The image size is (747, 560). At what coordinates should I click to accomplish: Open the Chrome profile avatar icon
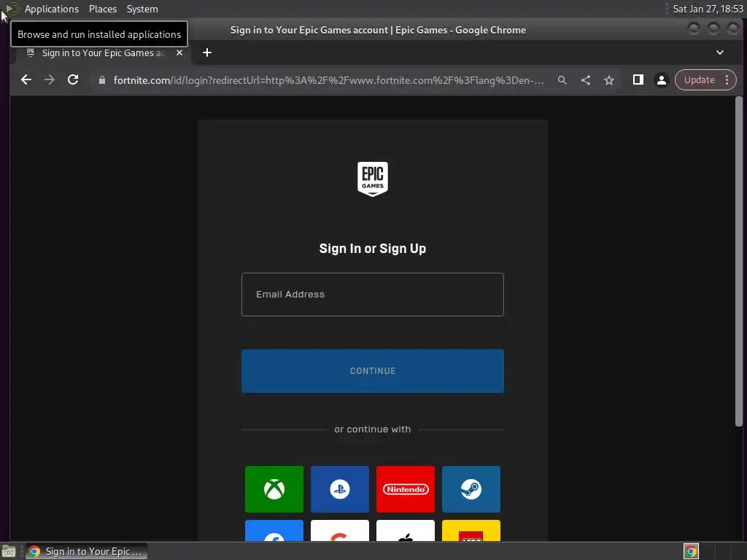661,80
